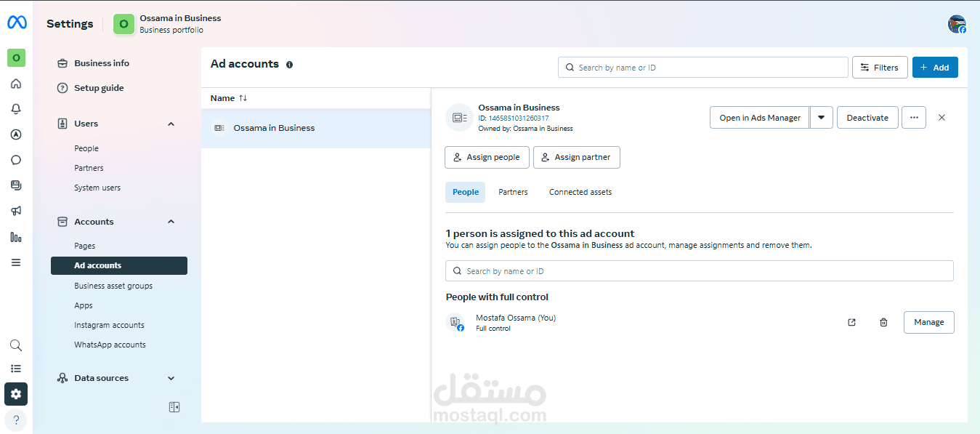
Task: Select System users in the sidebar
Action: [97, 188]
